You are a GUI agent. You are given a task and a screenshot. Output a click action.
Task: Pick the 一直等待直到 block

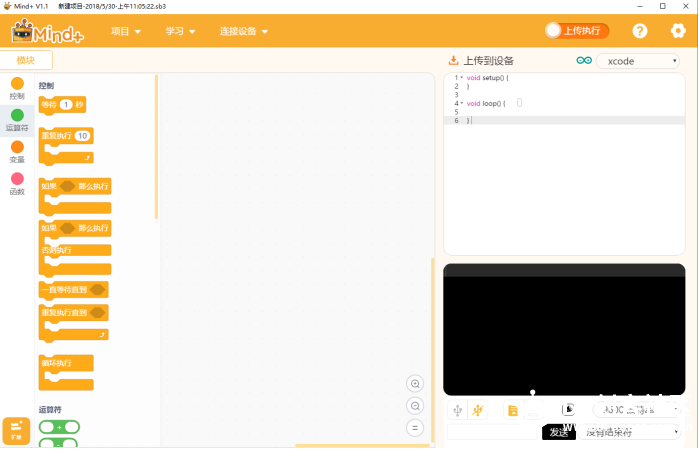coord(73,290)
